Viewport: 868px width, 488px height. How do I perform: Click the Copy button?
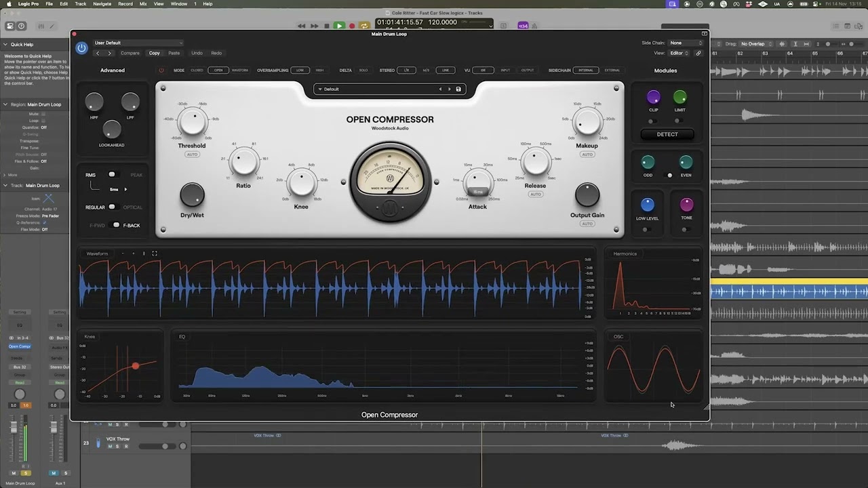click(x=155, y=53)
